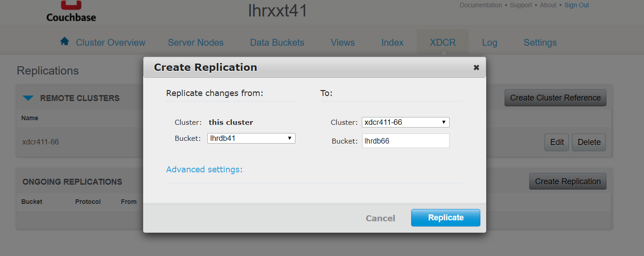Open the Documentation link
The height and width of the screenshot is (256, 644).
[481, 5]
